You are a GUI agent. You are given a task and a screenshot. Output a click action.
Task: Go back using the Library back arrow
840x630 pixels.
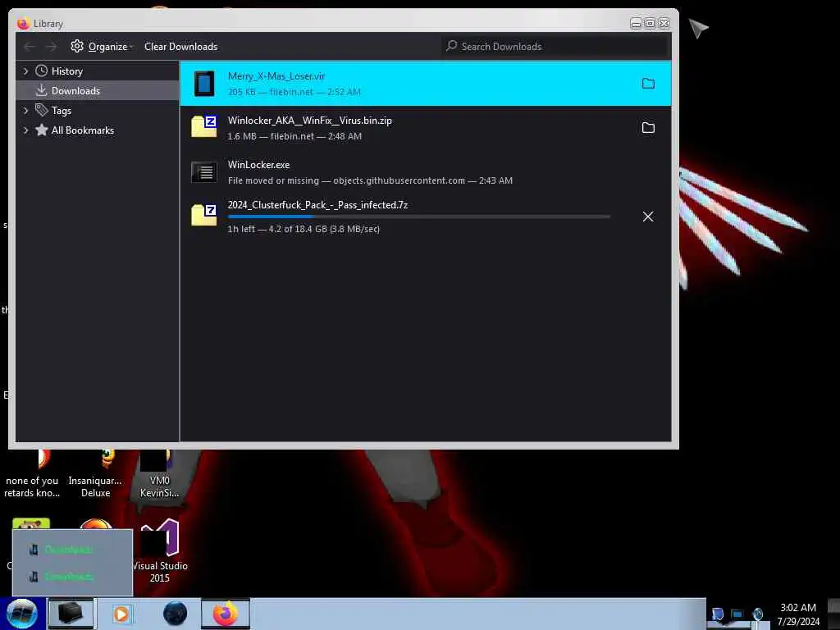click(x=30, y=47)
